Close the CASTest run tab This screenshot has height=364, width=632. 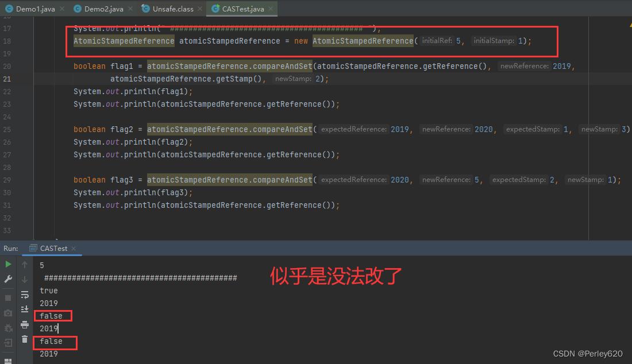[74, 249]
